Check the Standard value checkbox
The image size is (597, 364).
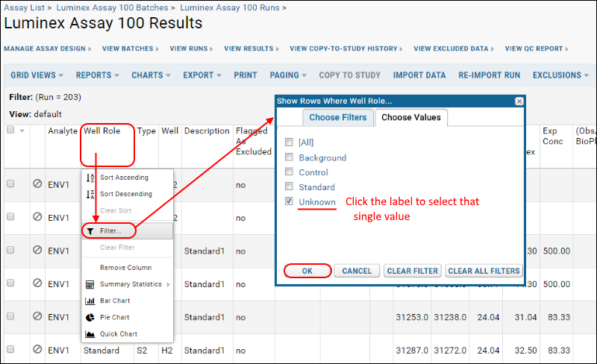(289, 186)
